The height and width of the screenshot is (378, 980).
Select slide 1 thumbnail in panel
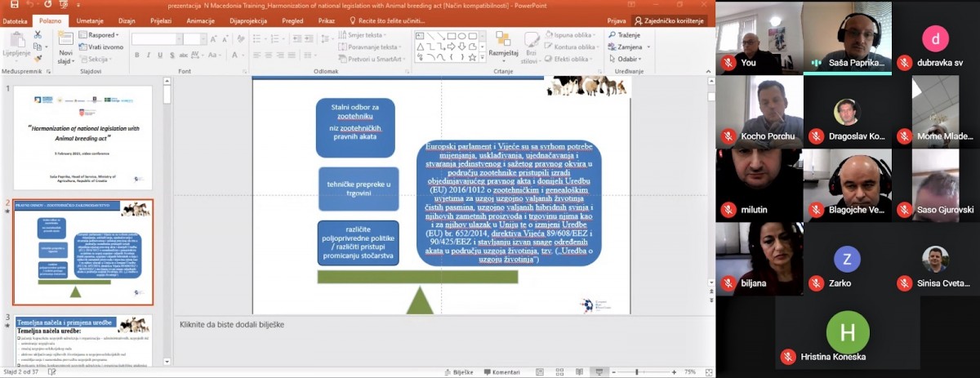click(x=82, y=136)
